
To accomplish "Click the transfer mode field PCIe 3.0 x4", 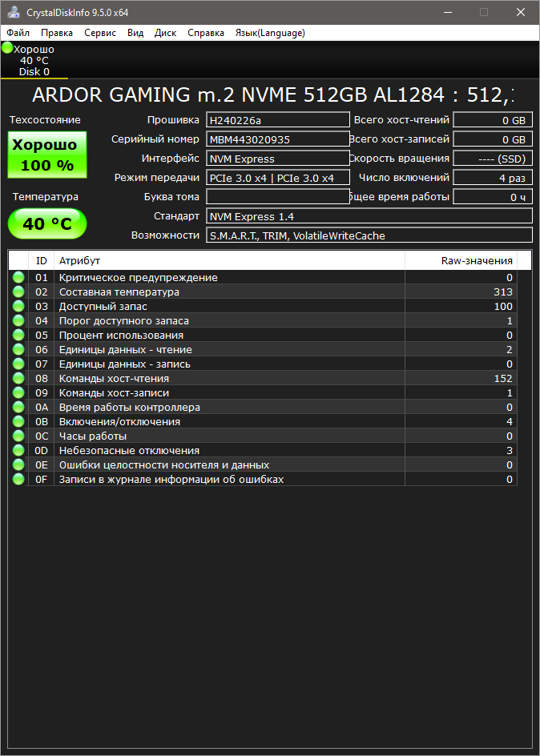I will pos(278,178).
